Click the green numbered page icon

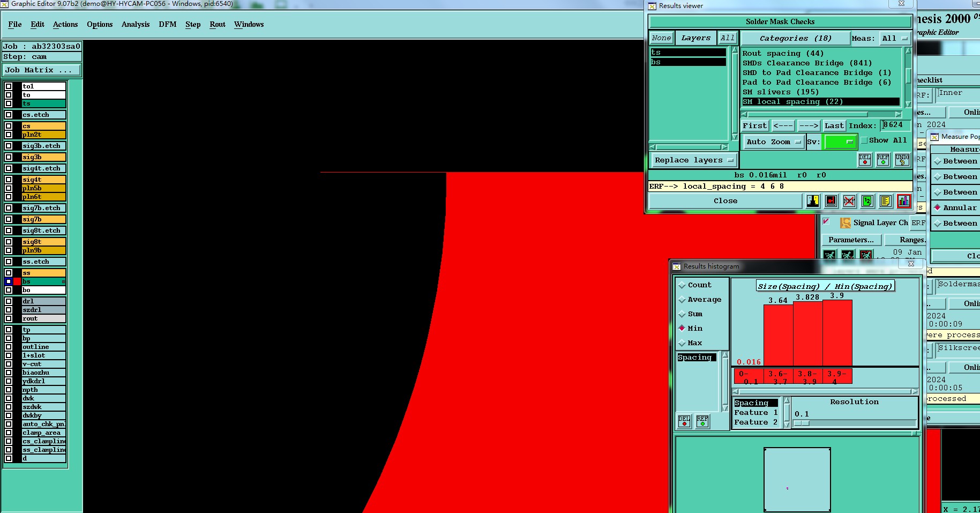point(867,201)
